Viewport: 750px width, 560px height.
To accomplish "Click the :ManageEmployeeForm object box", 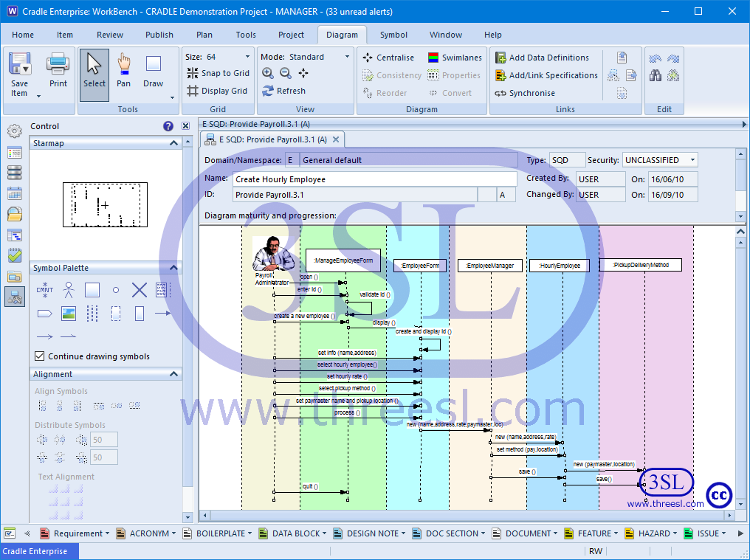I will click(x=343, y=260).
